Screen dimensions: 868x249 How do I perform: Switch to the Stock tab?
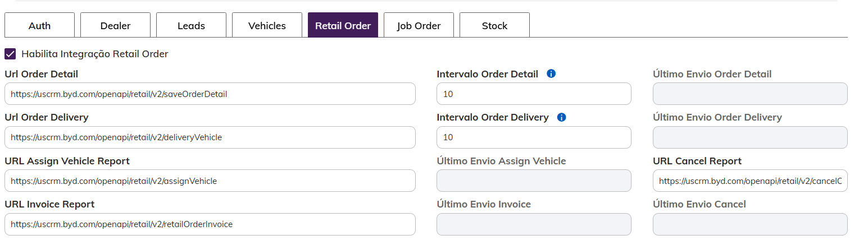coord(494,25)
